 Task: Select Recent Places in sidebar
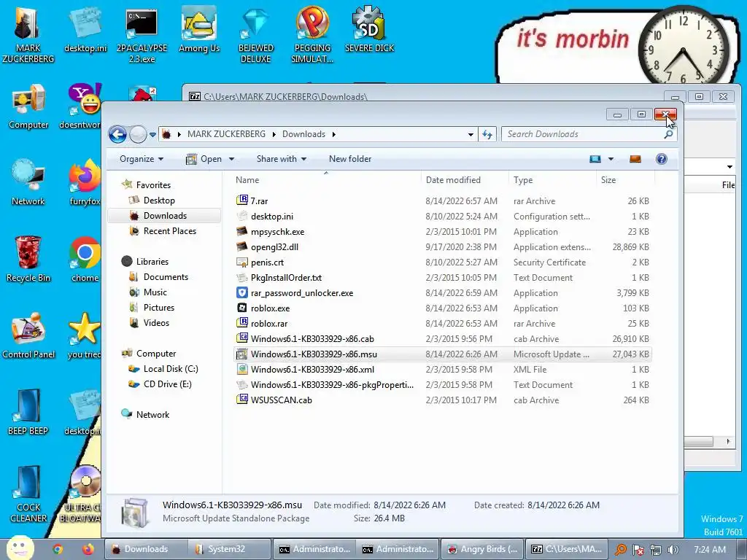click(x=169, y=231)
